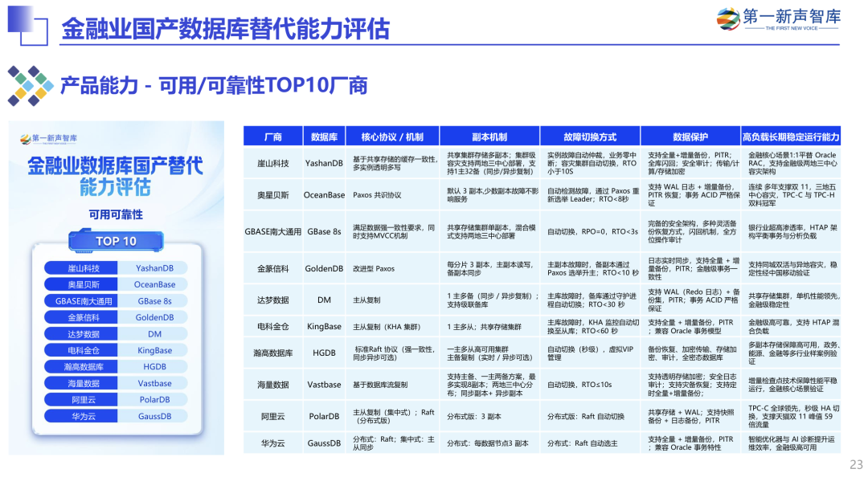Click GBASE南大通用 in the table's vendor column
868x477 pixels.
click(x=273, y=231)
